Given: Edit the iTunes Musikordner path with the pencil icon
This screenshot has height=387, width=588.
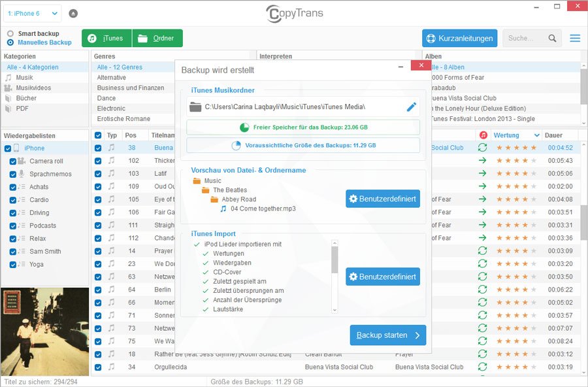Looking at the screenshot, I should click(x=412, y=107).
